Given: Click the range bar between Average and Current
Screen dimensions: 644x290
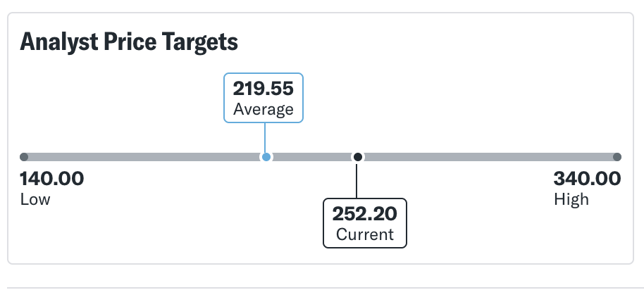Looking at the screenshot, I should (311, 157).
